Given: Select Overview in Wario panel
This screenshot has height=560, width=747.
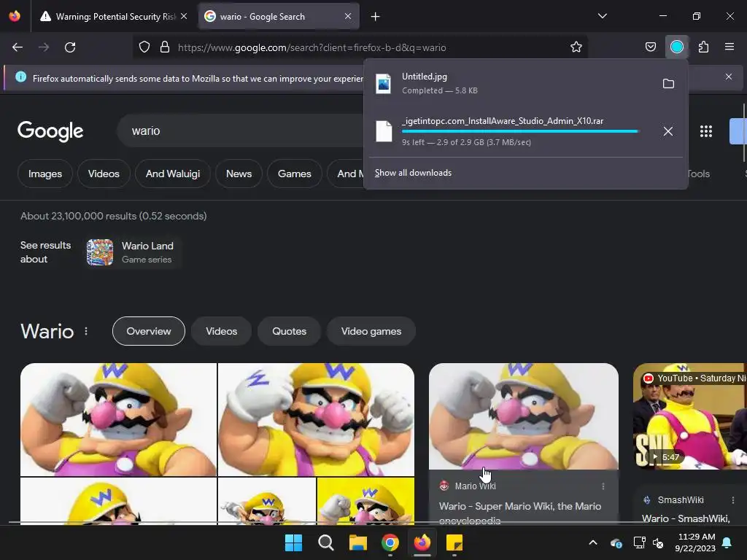Looking at the screenshot, I should coord(149,331).
